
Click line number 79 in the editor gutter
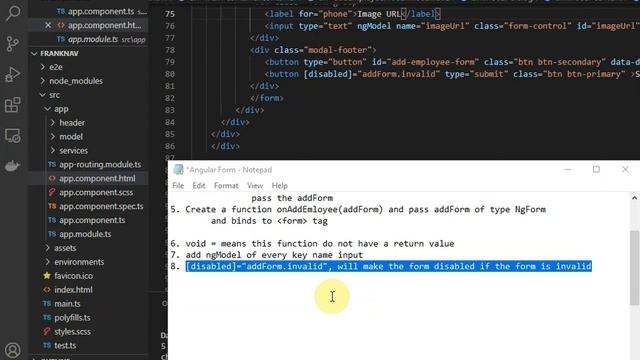click(x=170, y=62)
